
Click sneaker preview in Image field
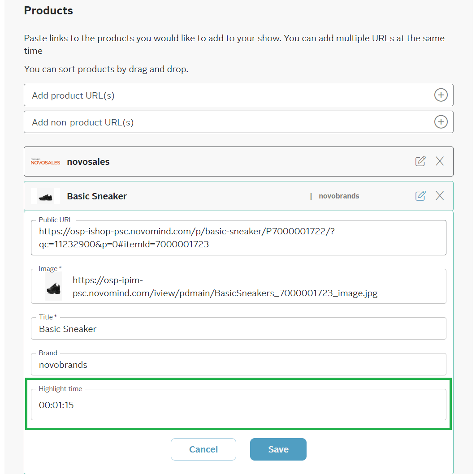pos(53,286)
